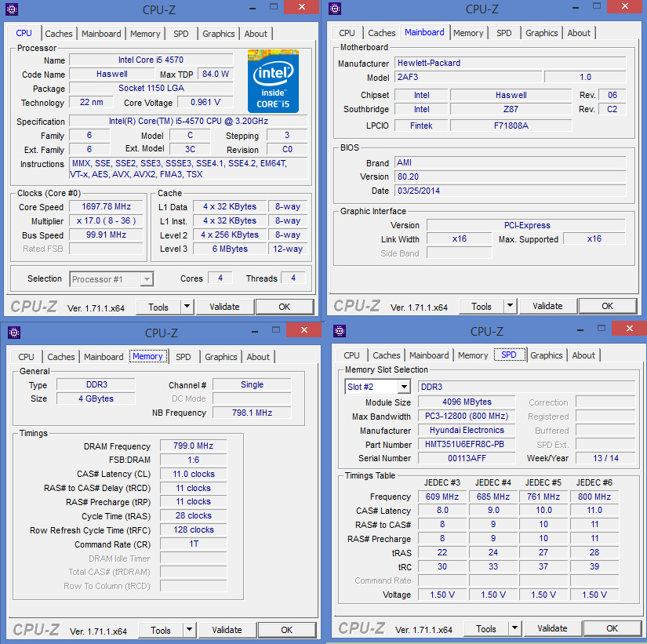The width and height of the screenshot is (647, 644).
Task: Click the LPCIO model 'F71808A'
Action: 511,126
